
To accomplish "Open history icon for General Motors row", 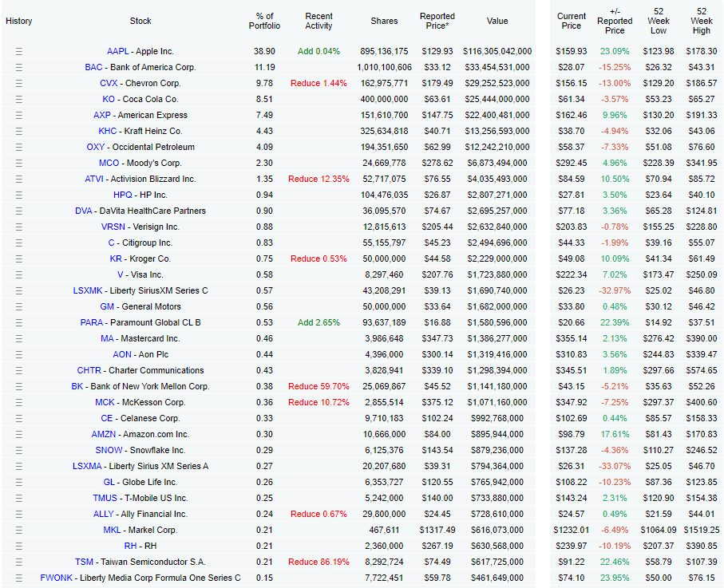I will [x=19, y=307].
